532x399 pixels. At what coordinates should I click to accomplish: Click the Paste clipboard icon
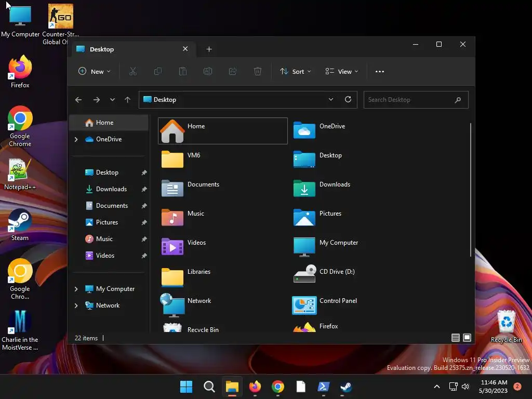coord(183,71)
